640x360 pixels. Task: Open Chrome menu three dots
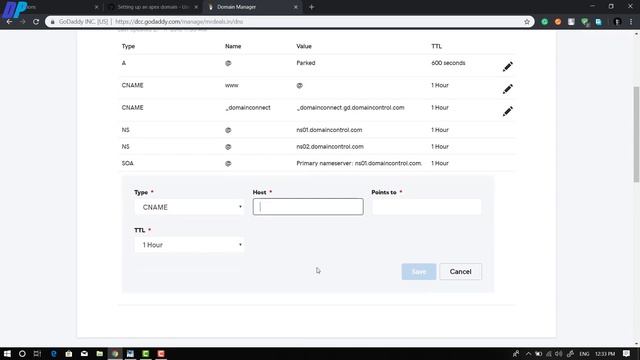click(x=631, y=22)
